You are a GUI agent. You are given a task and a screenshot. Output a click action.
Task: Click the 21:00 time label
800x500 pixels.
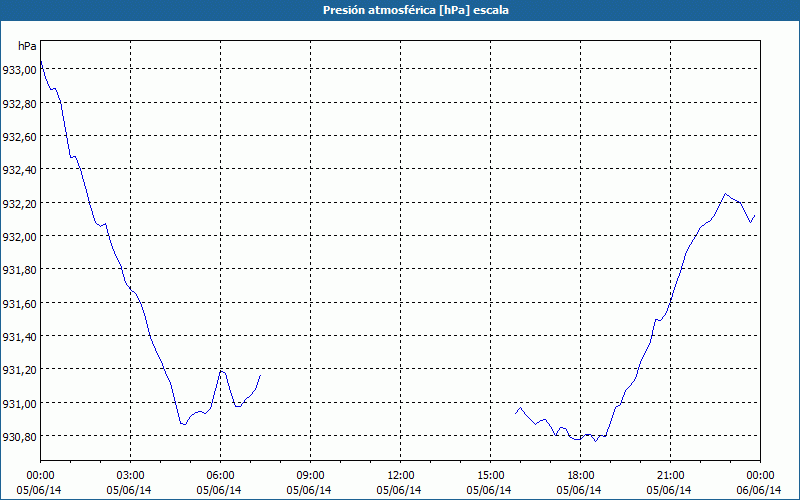[670, 476]
